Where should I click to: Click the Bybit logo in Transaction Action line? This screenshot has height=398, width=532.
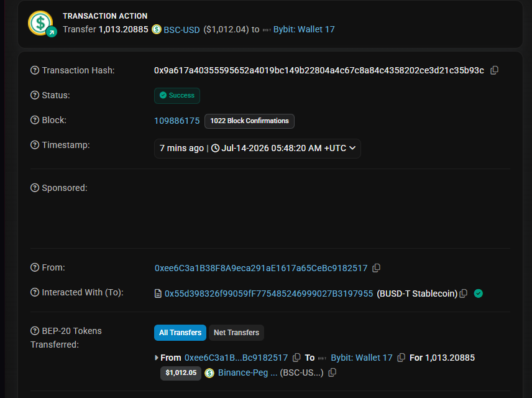click(x=267, y=30)
